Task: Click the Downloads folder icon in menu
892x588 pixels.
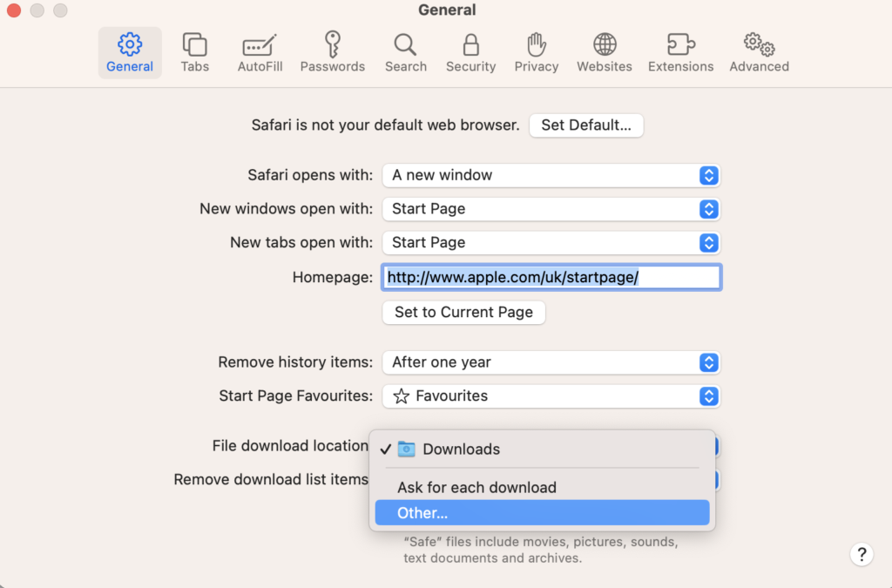Action: coord(406,449)
